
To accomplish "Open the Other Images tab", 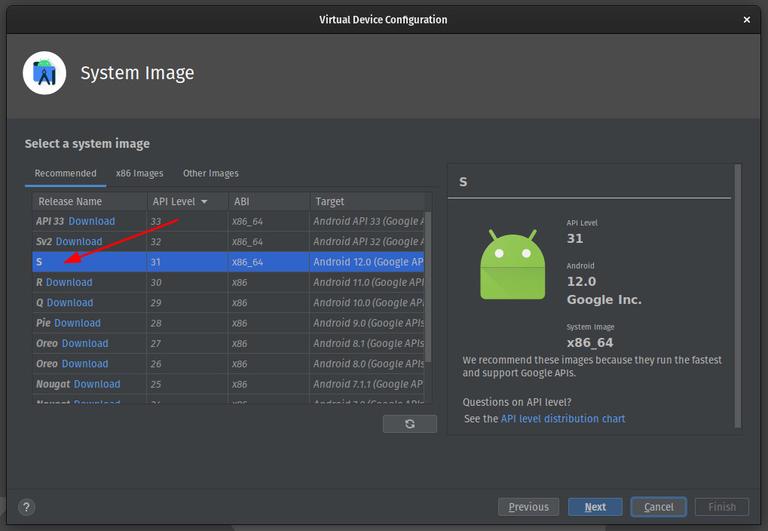I will pos(211,173).
